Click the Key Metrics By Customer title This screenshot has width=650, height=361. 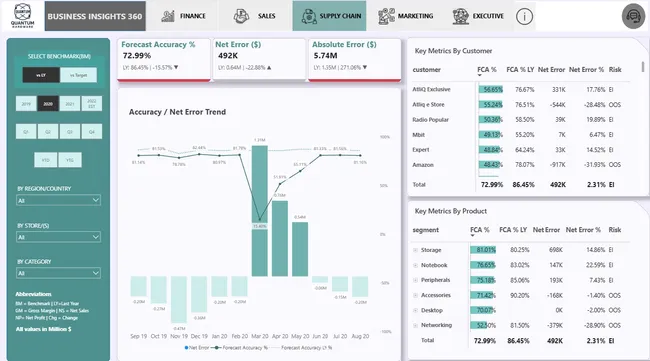(x=453, y=51)
